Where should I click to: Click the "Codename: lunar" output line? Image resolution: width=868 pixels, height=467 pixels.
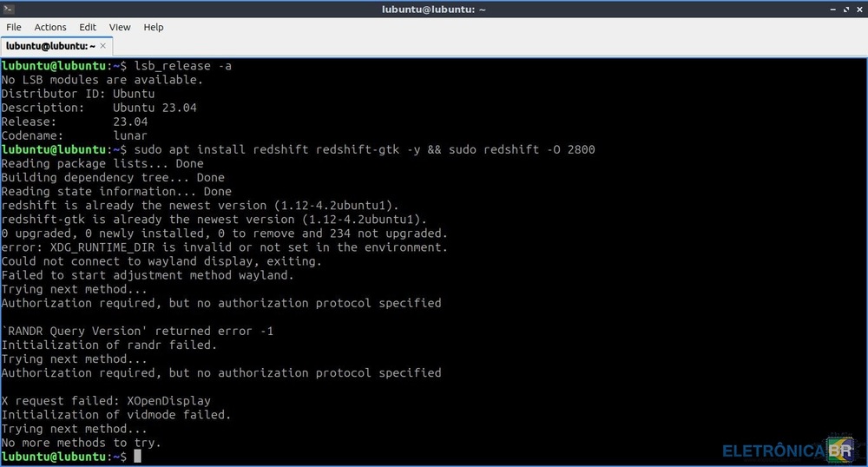coord(74,135)
